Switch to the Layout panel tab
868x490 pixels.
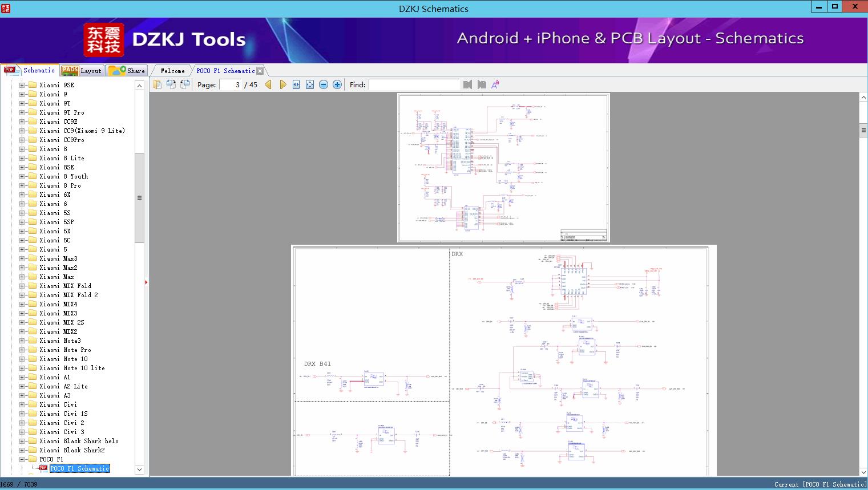point(82,71)
